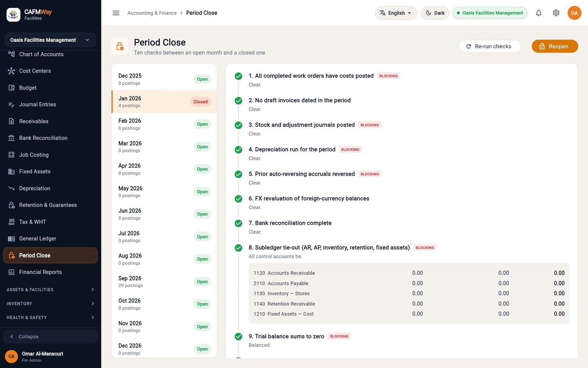588x368 pixels.
Task: Toggle the hamburger sidebar menu
Action: click(x=116, y=13)
